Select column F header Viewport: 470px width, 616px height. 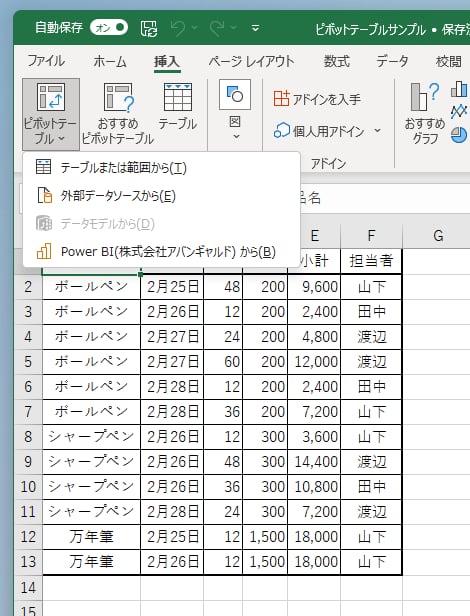[x=371, y=236]
